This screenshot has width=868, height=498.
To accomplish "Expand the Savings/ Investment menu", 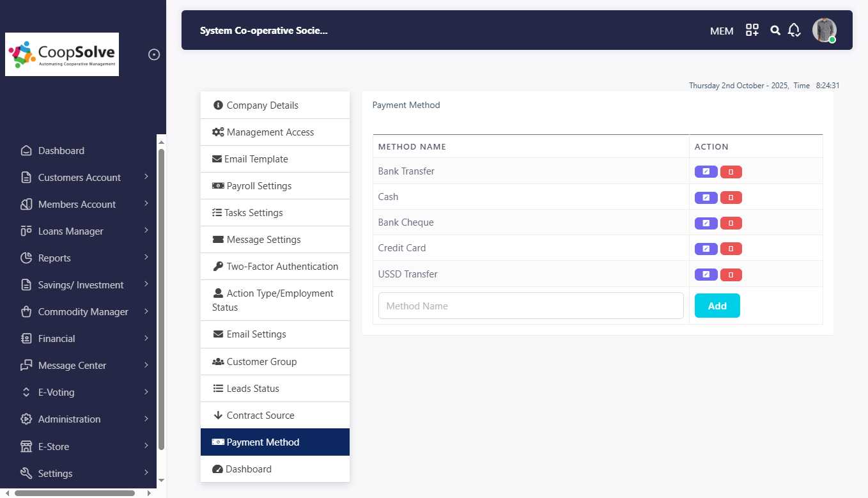I will 81,285.
